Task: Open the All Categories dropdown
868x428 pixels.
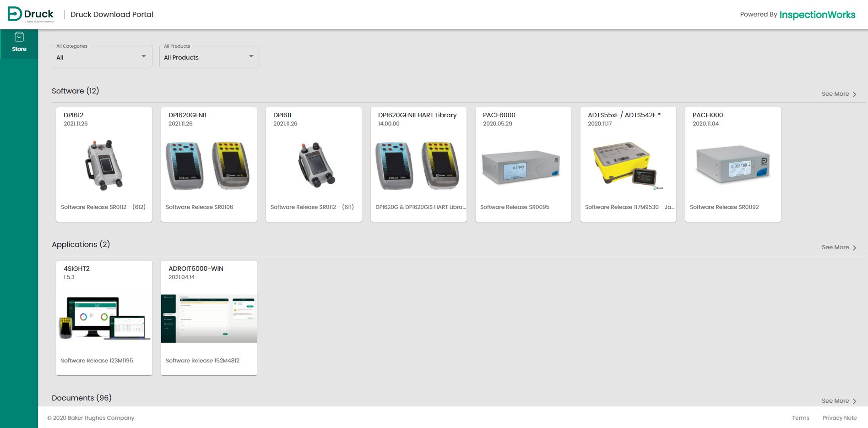Action: 102,56
